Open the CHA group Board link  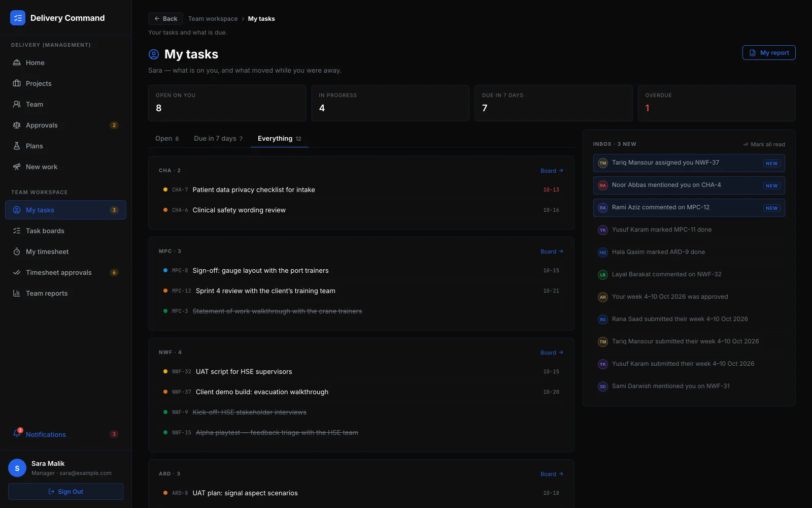click(x=552, y=171)
